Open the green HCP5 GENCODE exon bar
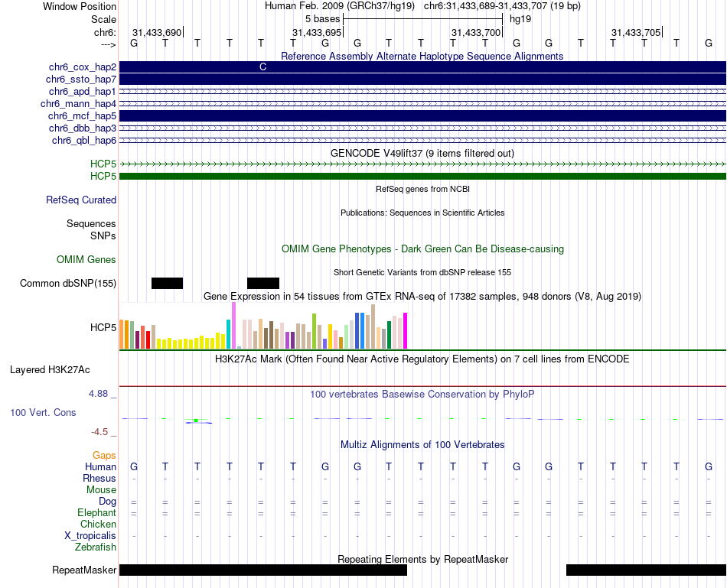 (422, 176)
